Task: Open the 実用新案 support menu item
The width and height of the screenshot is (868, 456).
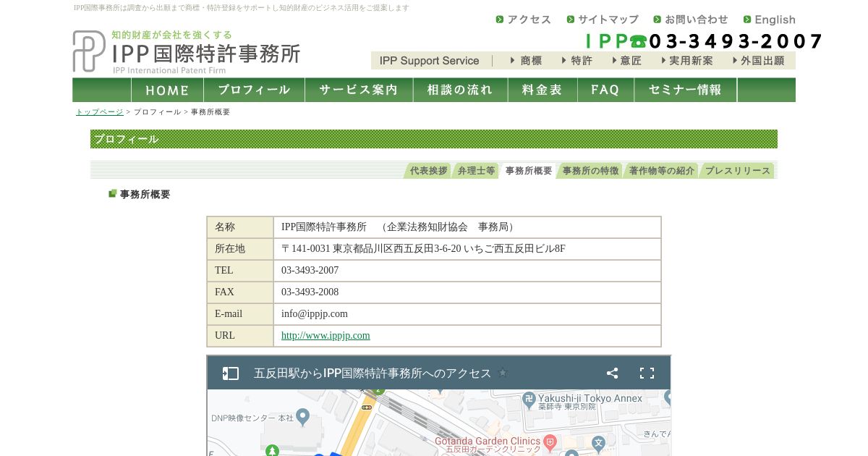Action: click(x=686, y=61)
